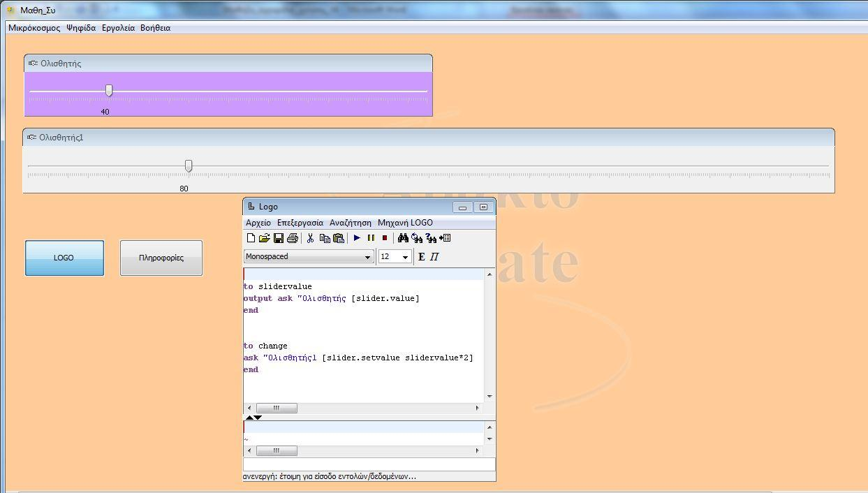Click the Μαθη_Συ window title icon
This screenshot has width=868, height=493.
(10, 10)
